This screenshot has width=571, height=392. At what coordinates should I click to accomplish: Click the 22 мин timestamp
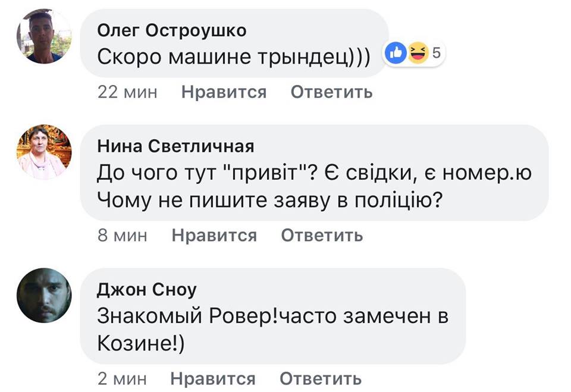click(x=127, y=92)
